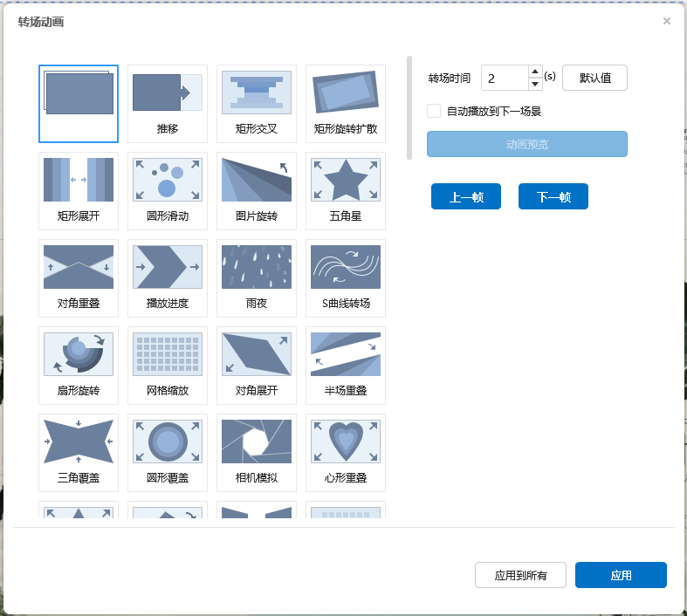Select the 对角展开 transition
Screen dimensions: 687x616
(x=257, y=365)
